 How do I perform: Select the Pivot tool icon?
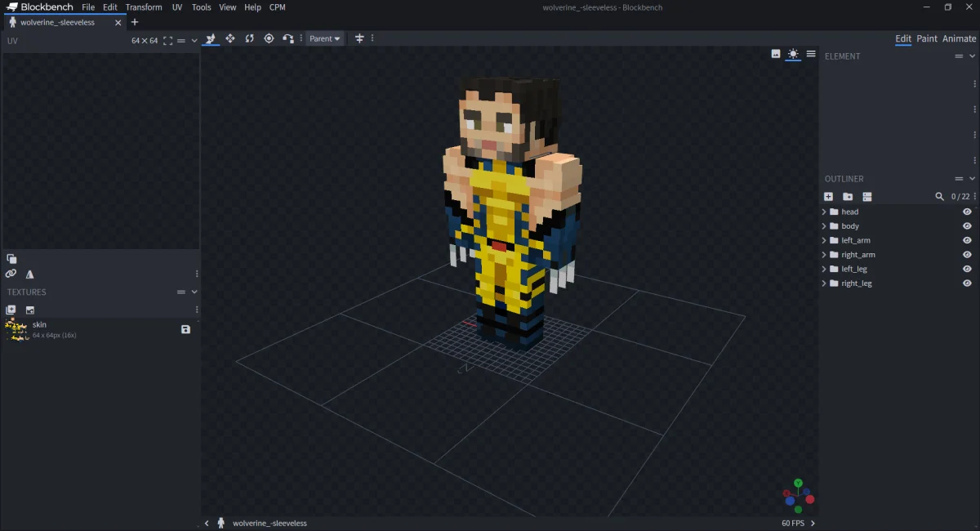tap(269, 38)
